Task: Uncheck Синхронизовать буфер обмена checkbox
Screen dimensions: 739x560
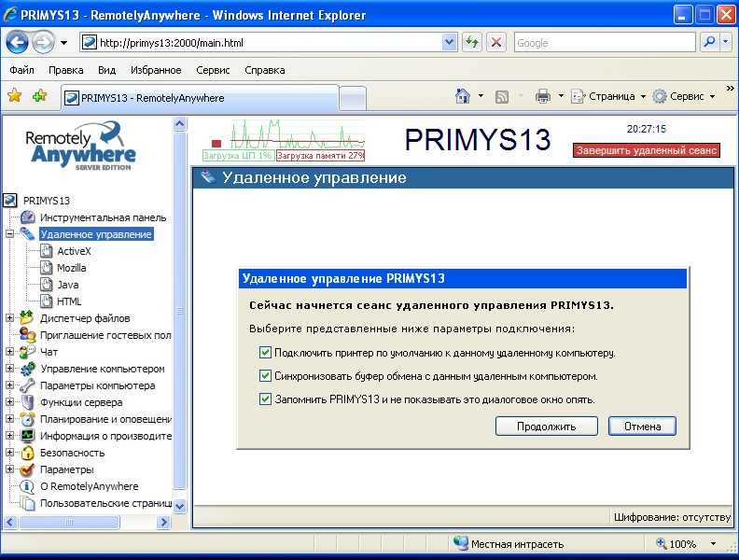Action: coord(265,376)
